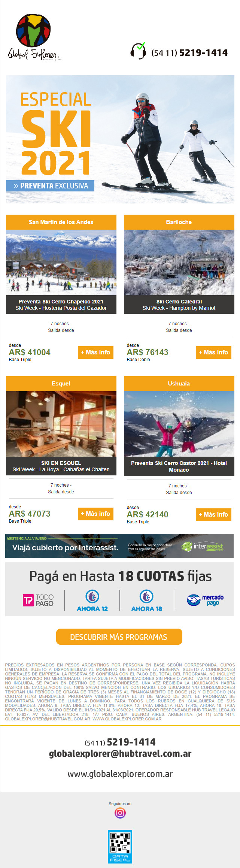Open Más info for Cerro Chapelco

[x=95, y=352]
